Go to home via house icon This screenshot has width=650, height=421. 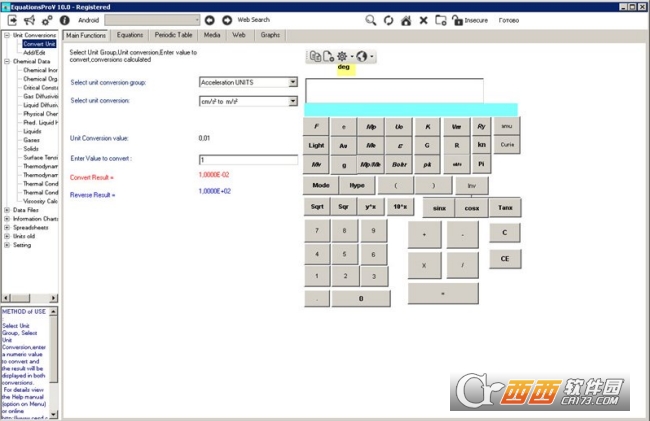(406, 19)
